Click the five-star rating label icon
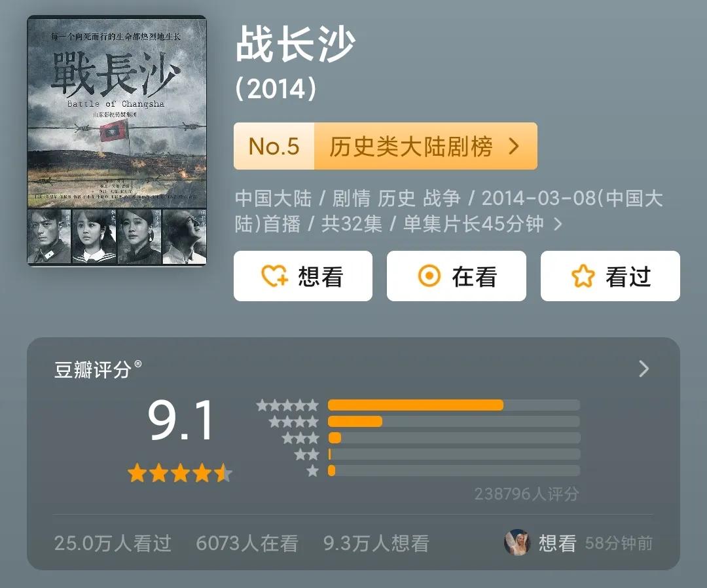707x588 pixels. [287, 405]
